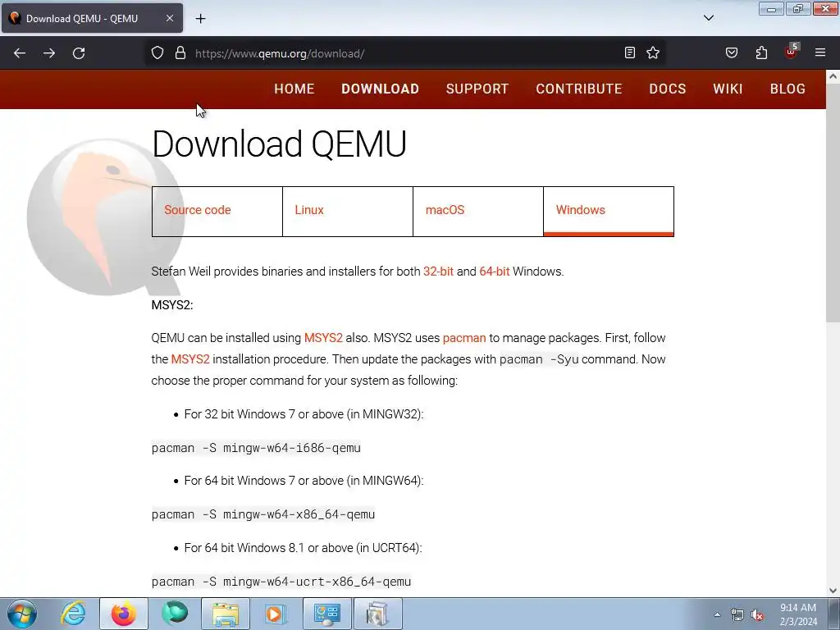Open taskbar clock showing 9:14 AM

(798, 614)
